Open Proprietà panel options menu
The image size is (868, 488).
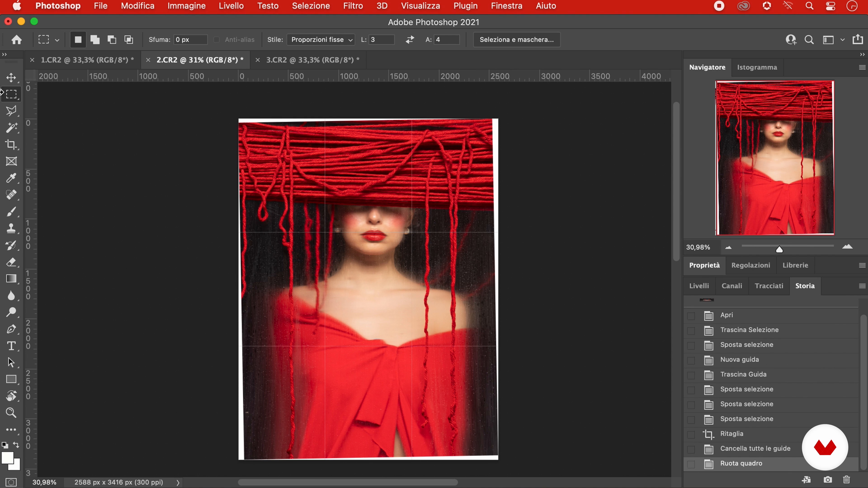point(862,265)
